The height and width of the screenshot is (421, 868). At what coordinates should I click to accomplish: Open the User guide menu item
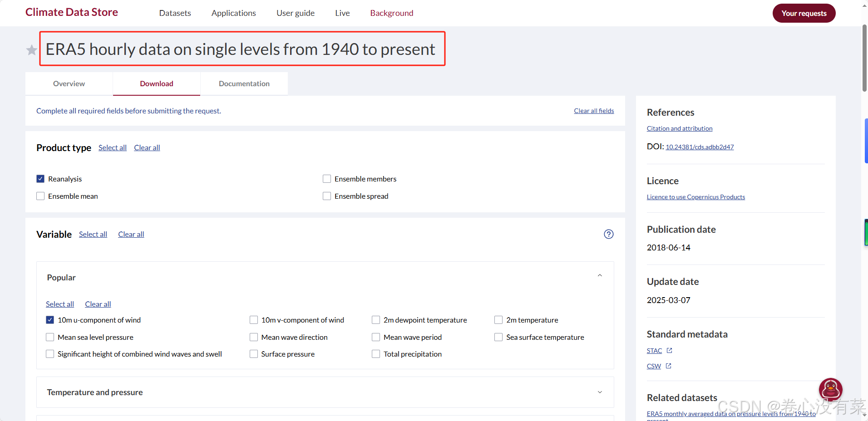(x=296, y=13)
